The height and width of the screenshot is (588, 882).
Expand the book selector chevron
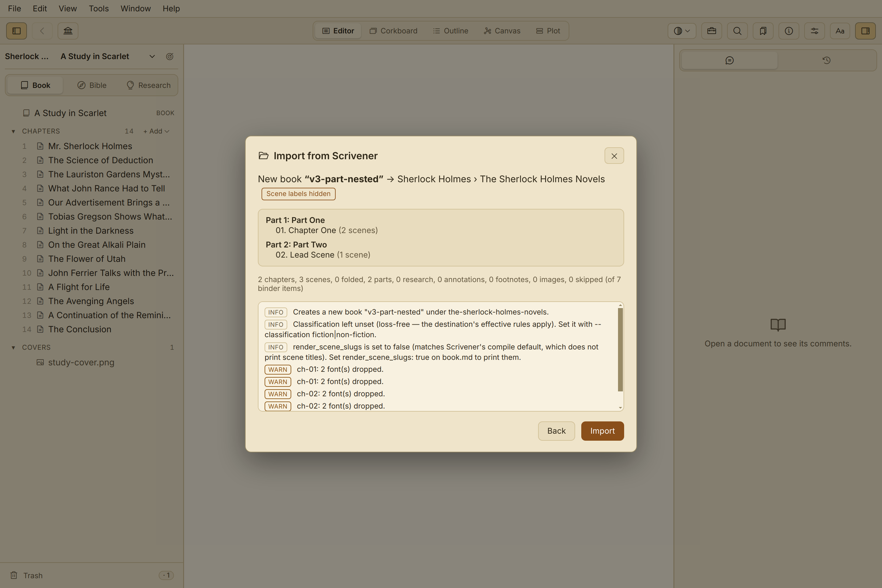click(x=152, y=56)
